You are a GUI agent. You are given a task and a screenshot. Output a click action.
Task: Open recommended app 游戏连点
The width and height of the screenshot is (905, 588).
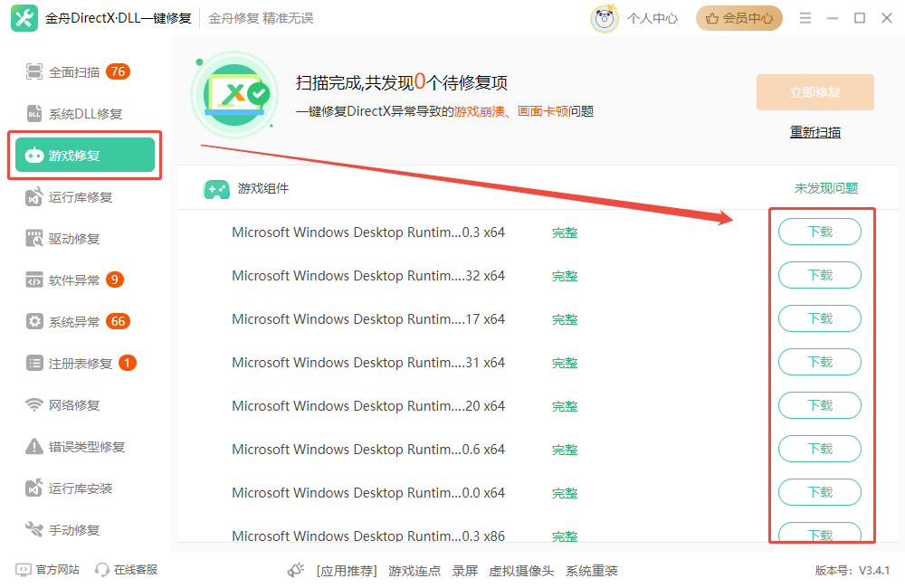pyautogui.click(x=414, y=572)
